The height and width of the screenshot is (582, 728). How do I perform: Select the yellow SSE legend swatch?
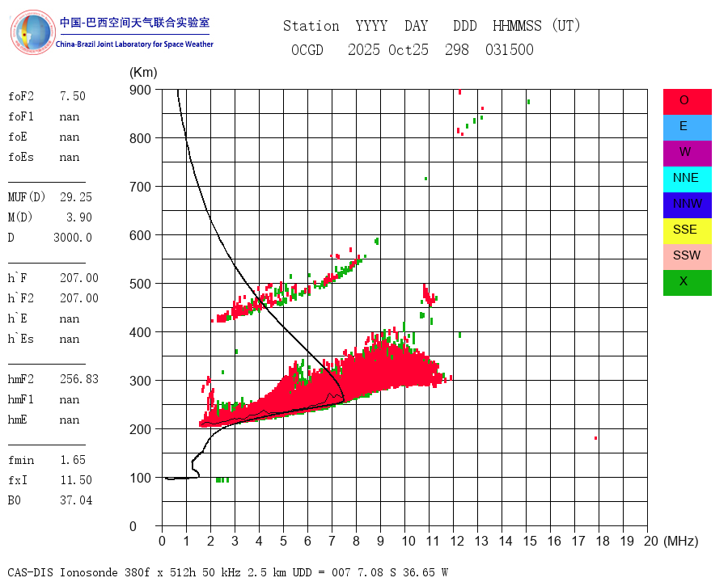tap(687, 231)
